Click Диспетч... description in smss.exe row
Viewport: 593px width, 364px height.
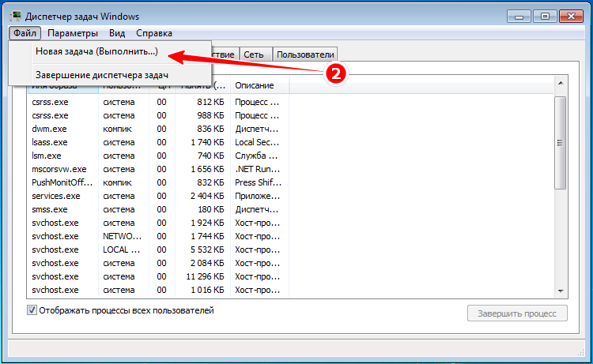(257, 209)
